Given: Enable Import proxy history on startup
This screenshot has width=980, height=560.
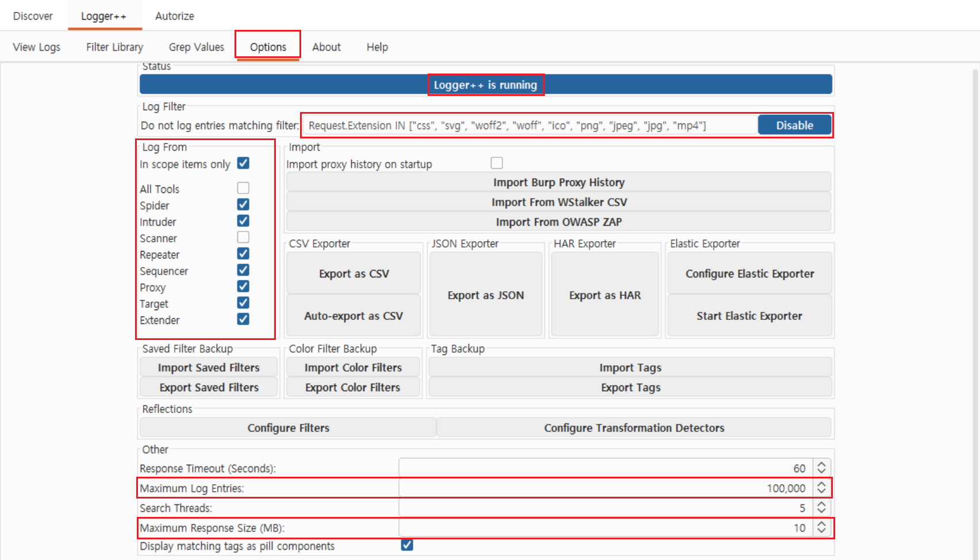Looking at the screenshot, I should tap(497, 163).
